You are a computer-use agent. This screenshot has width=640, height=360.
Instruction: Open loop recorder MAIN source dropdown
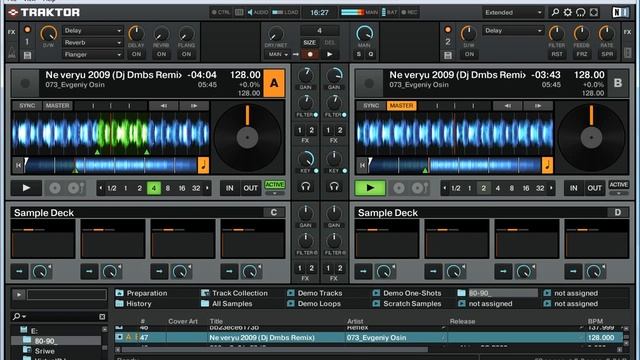[x=278, y=54]
